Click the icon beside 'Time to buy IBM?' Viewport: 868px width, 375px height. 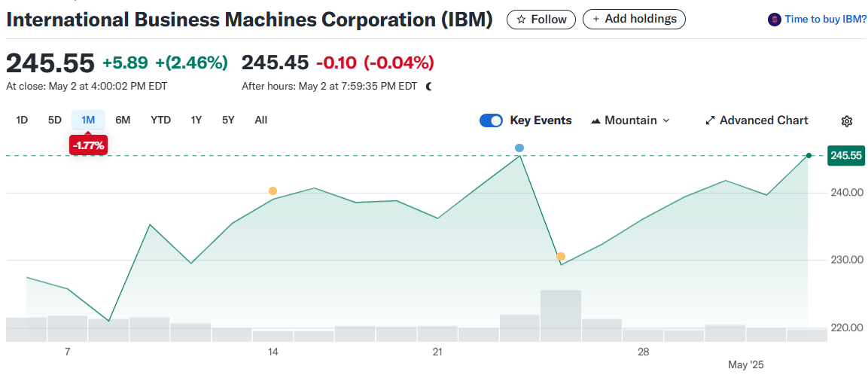774,20
